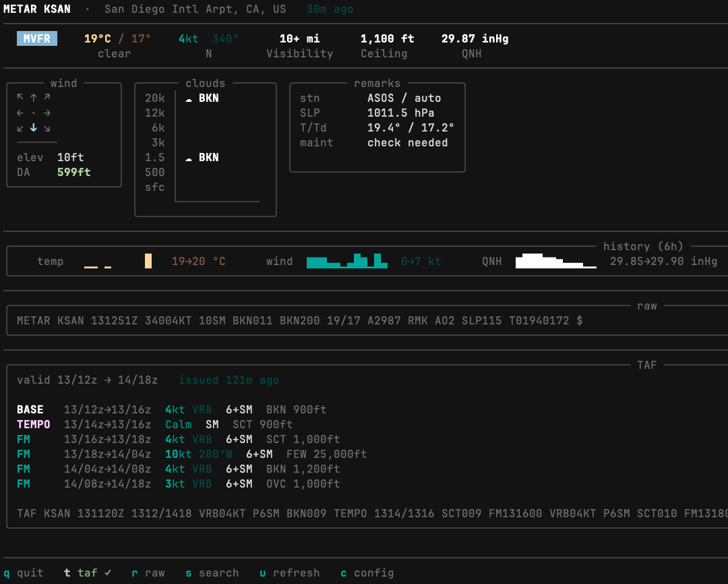Click the 1,100 ft ceiling value
The image size is (728, 584).
387,38
